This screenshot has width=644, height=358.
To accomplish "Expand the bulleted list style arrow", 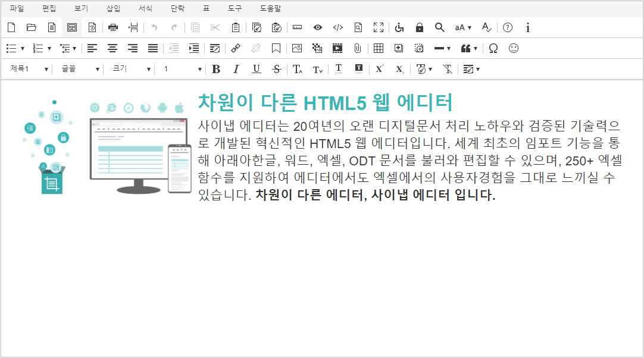I will click(23, 48).
